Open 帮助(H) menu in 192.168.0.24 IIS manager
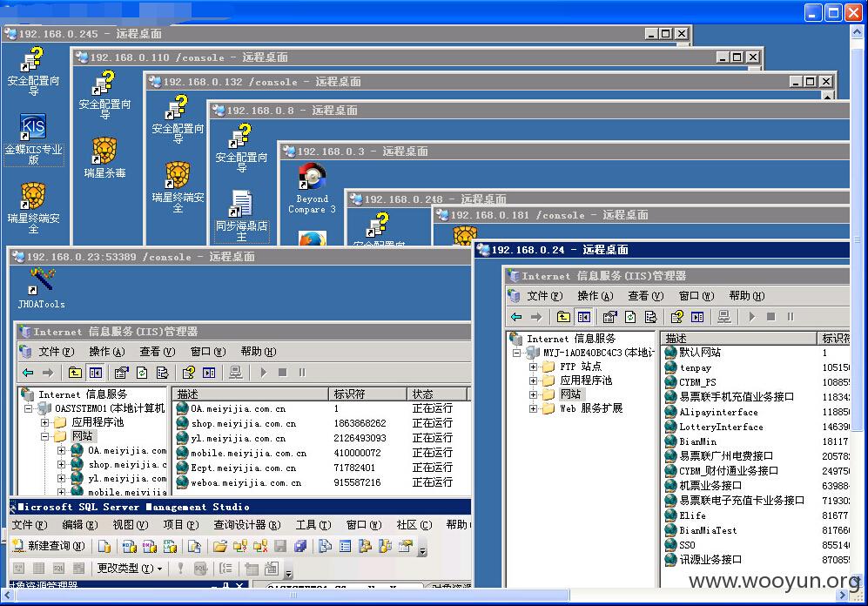Screen dimensions: 868x606 point(746,295)
